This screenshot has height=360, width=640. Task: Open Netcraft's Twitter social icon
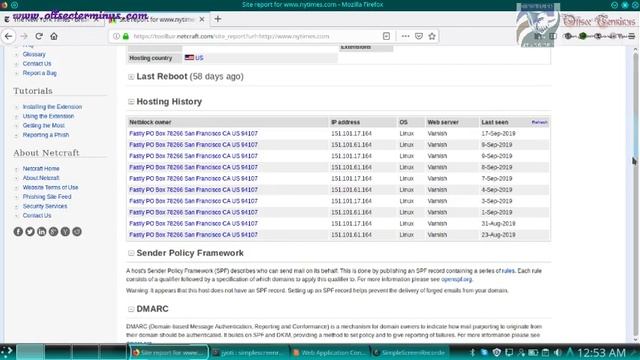coord(30,231)
